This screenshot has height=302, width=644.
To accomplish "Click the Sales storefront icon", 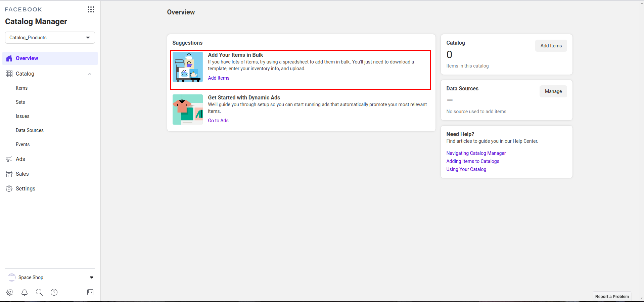I will coord(9,174).
